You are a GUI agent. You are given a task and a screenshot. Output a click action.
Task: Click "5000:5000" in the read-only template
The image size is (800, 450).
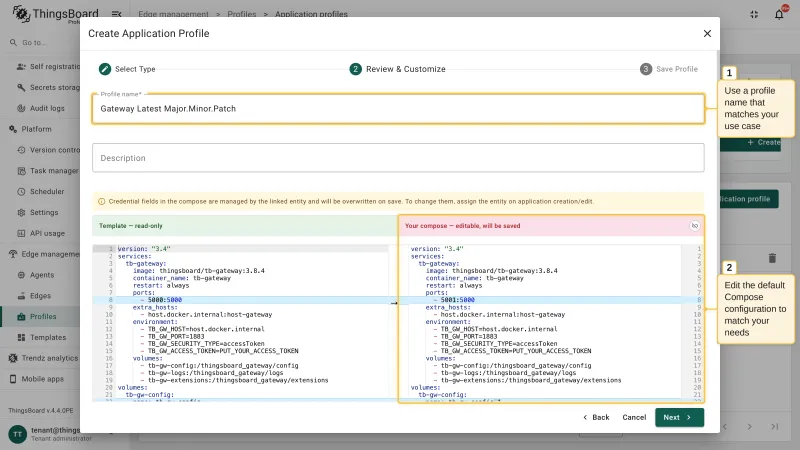(165, 300)
